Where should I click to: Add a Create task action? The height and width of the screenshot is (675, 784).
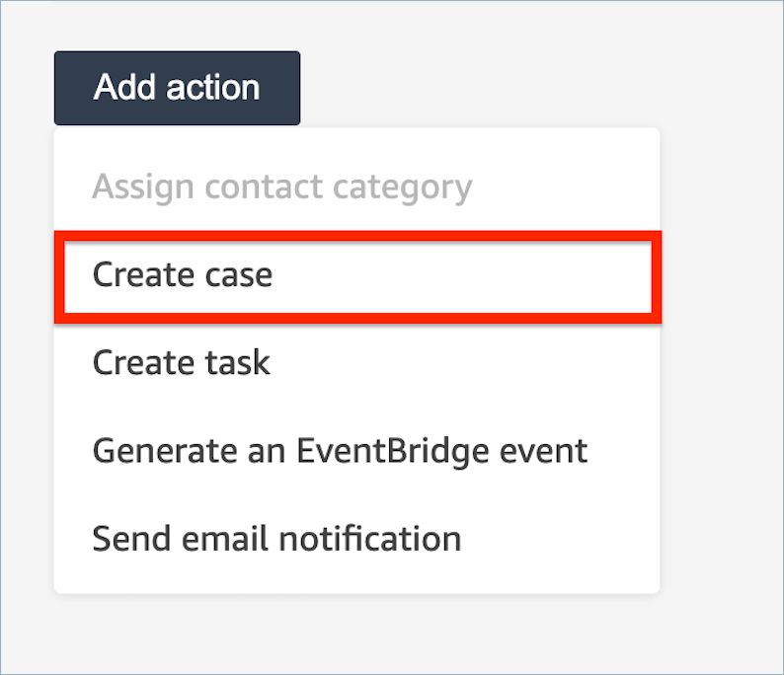point(182,362)
